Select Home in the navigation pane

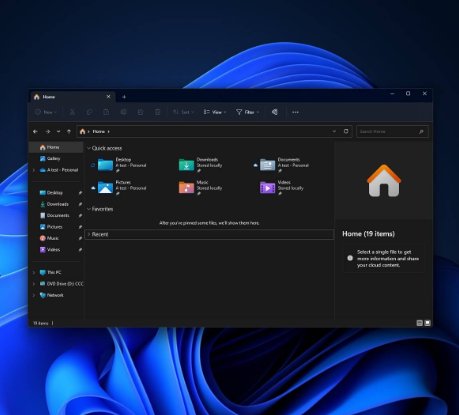56,147
